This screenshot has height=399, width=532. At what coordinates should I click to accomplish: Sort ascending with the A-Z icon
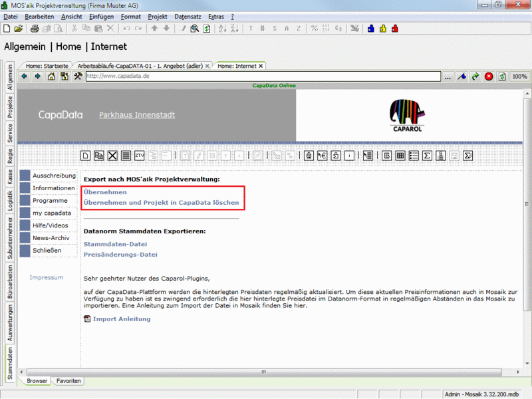223,29
